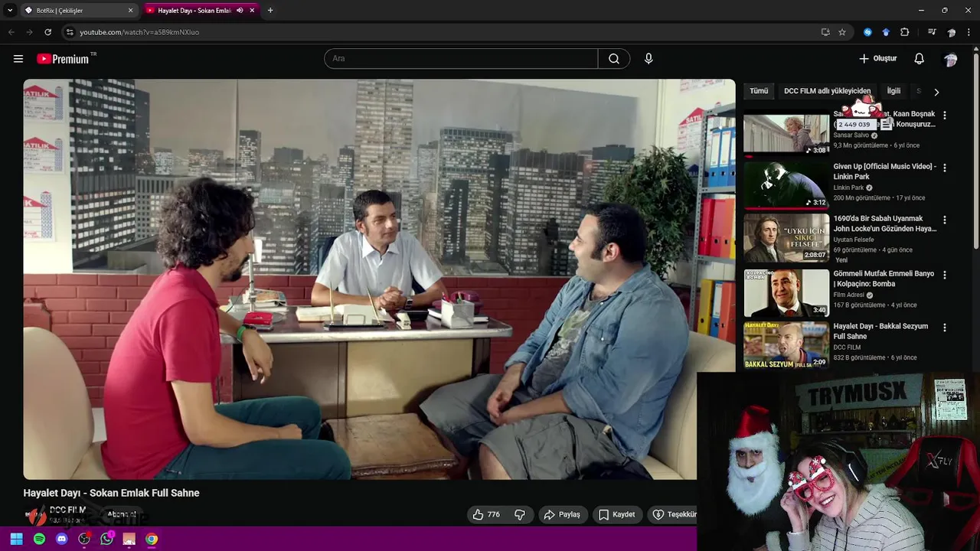Select the İlgili filter chip

click(893, 91)
